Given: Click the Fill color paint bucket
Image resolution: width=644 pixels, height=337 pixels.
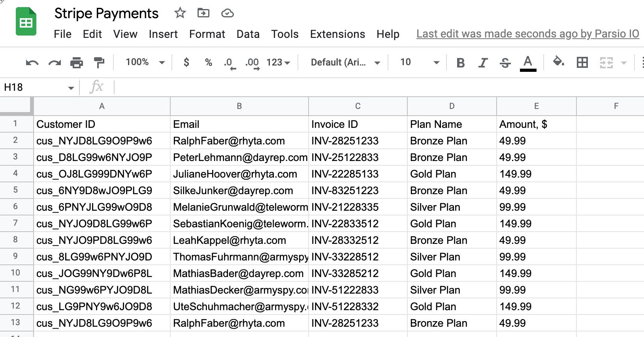Looking at the screenshot, I should 558,62.
